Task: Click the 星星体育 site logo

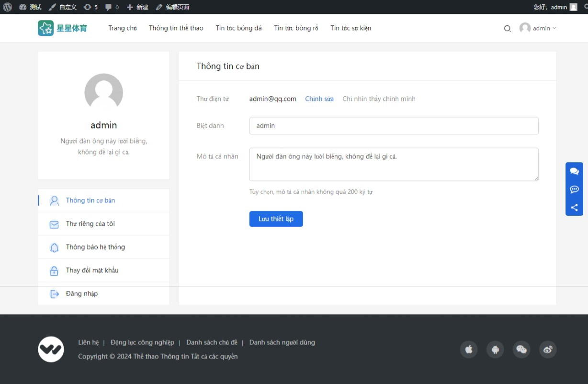Action: click(63, 28)
